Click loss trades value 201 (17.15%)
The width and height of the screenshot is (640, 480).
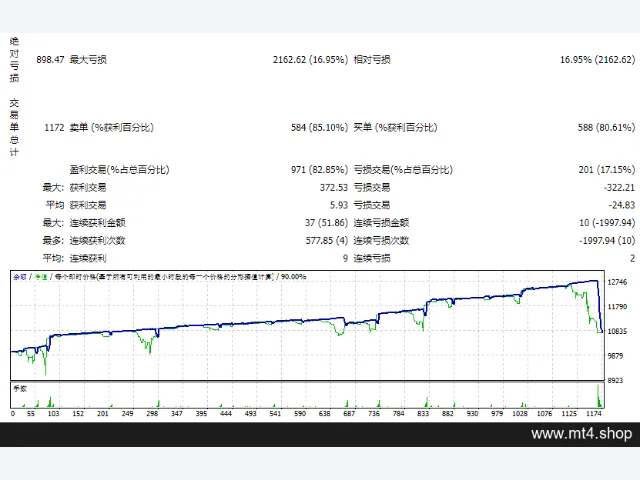[x=607, y=169]
